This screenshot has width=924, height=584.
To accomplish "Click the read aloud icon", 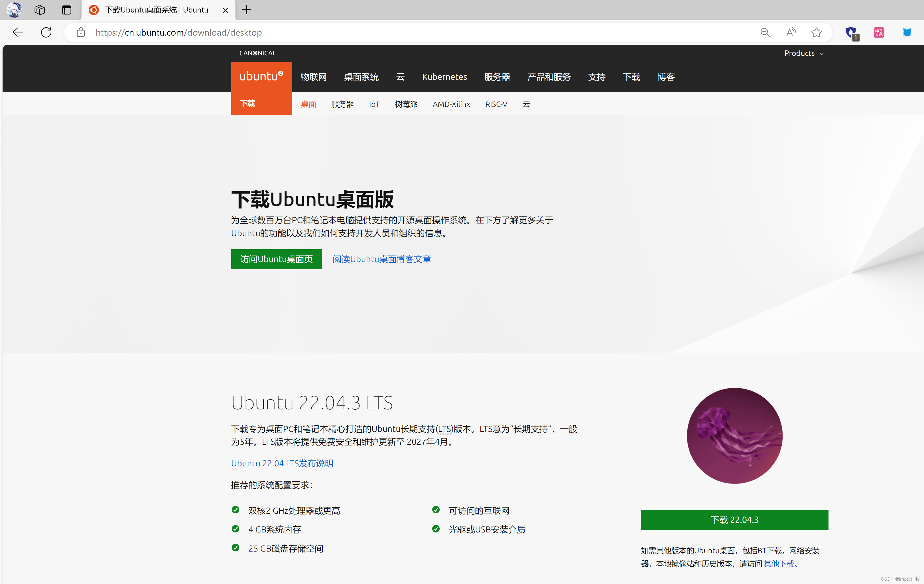I will coord(791,32).
